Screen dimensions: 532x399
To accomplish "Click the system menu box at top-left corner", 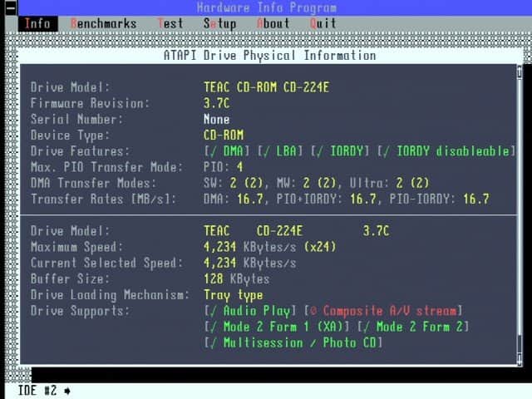I will pos(11,7).
